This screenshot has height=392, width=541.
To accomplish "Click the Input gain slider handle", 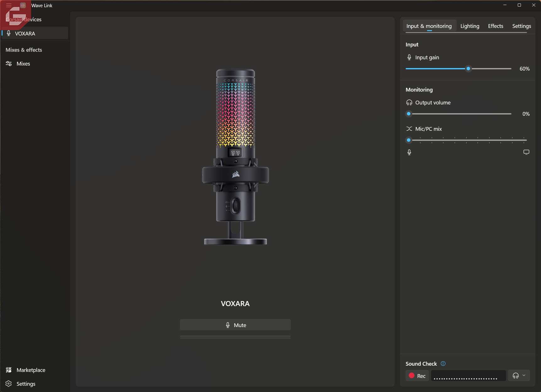I will (x=468, y=69).
